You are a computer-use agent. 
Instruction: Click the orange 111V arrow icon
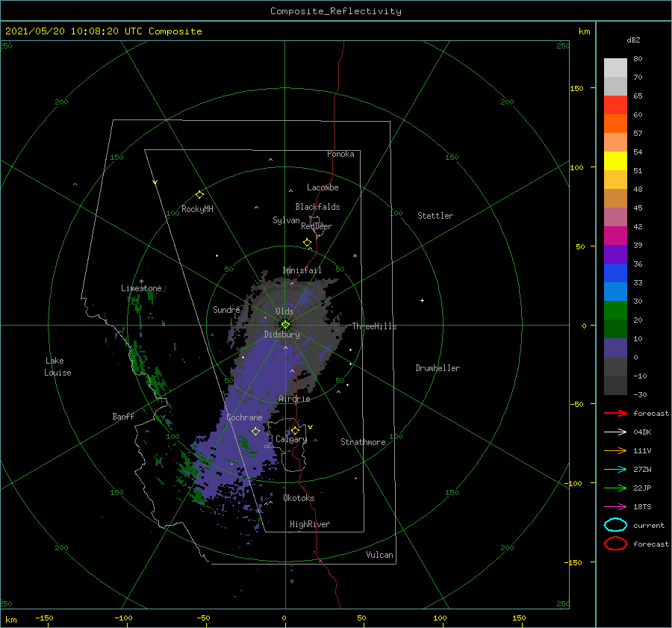pyautogui.click(x=615, y=450)
